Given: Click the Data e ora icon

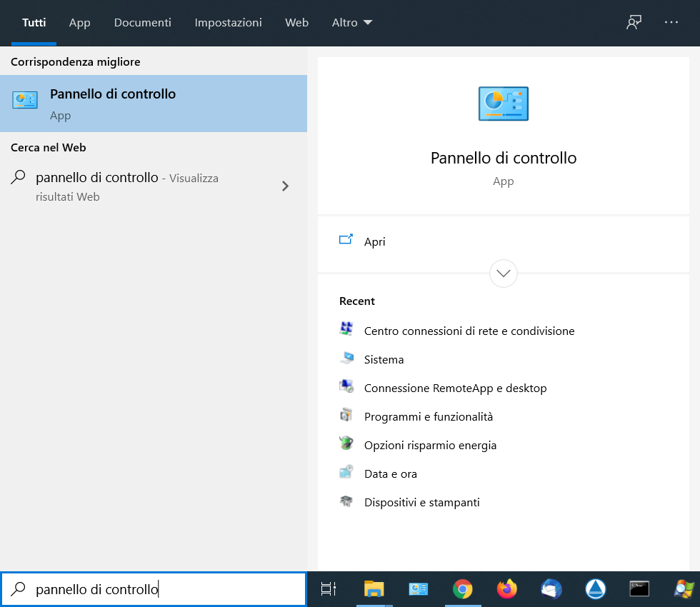Looking at the screenshot, I should pos(346,472).
